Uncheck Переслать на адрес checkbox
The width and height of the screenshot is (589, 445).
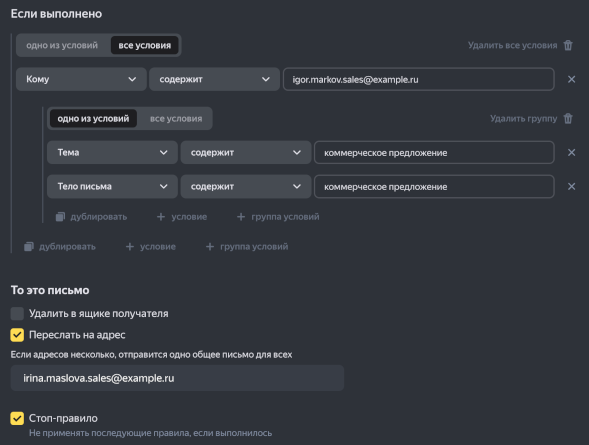[17, 335]
